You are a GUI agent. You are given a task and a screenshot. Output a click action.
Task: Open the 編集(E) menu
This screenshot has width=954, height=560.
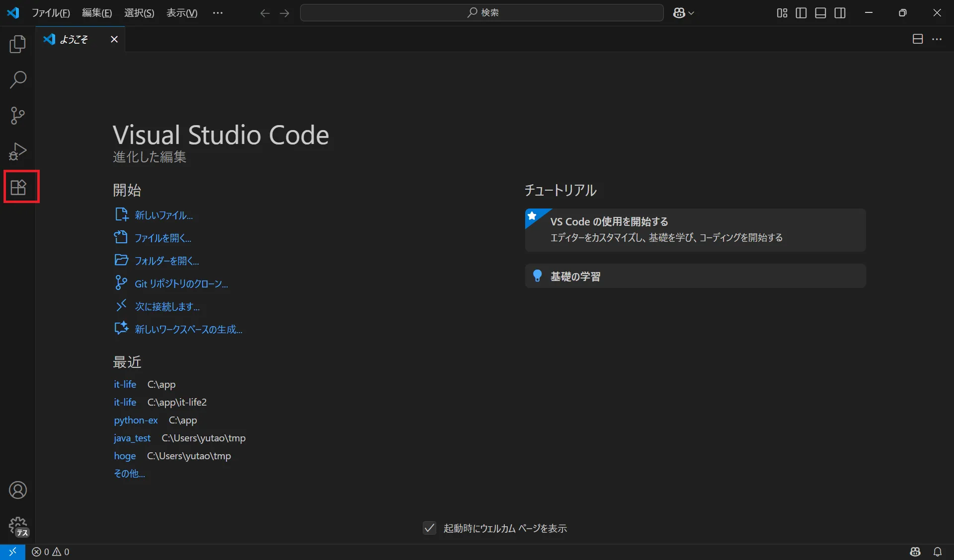click(x=97, y=13)
